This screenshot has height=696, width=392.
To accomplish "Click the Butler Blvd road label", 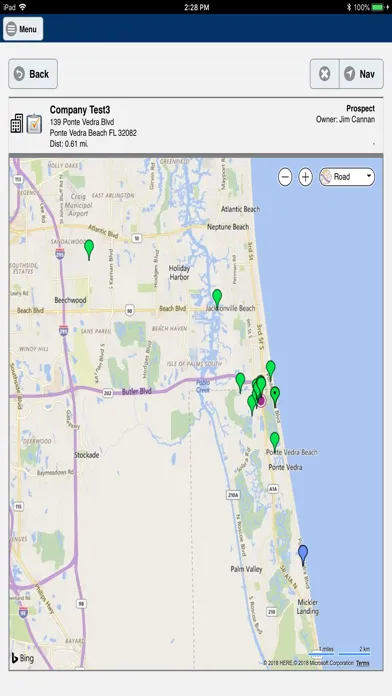I will coord(137,392).
